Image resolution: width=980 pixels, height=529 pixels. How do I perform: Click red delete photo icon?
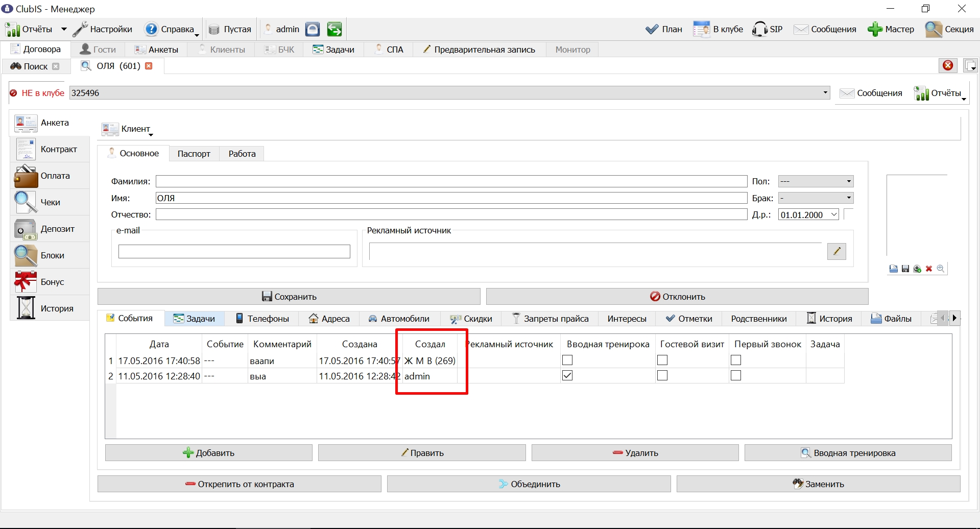(929, 269)
